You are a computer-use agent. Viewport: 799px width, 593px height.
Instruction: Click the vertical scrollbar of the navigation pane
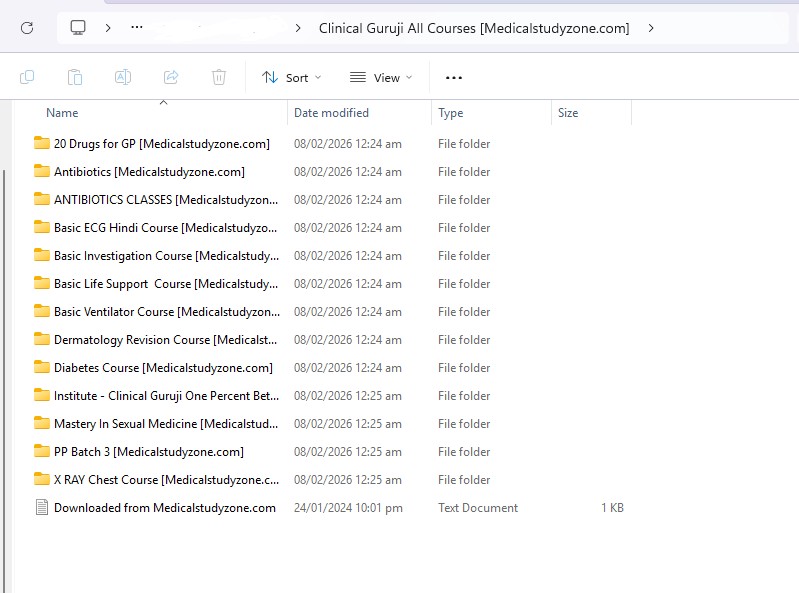(4, 381)
